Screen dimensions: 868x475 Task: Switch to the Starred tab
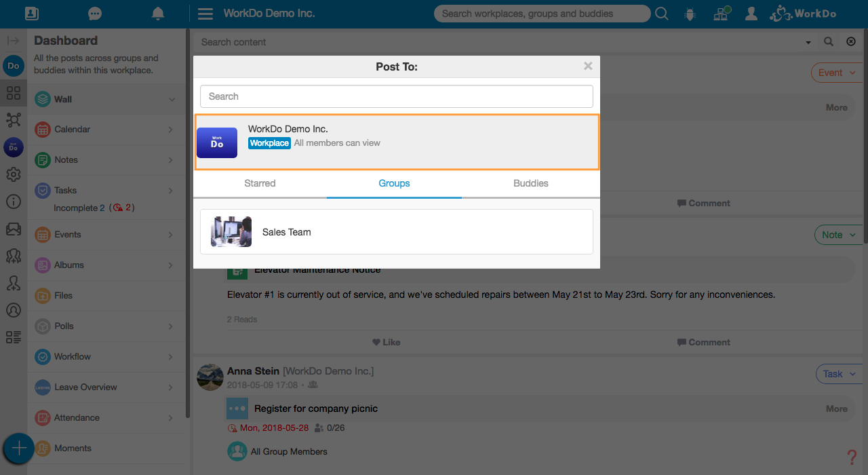point(260,183)
